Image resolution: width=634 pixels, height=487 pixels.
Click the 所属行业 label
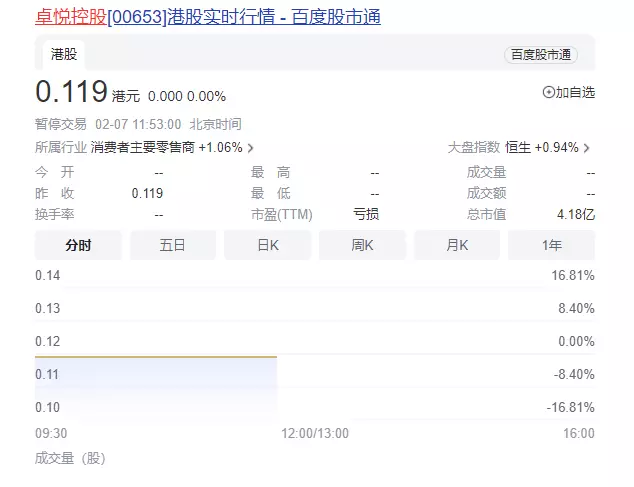click(61, 147)
